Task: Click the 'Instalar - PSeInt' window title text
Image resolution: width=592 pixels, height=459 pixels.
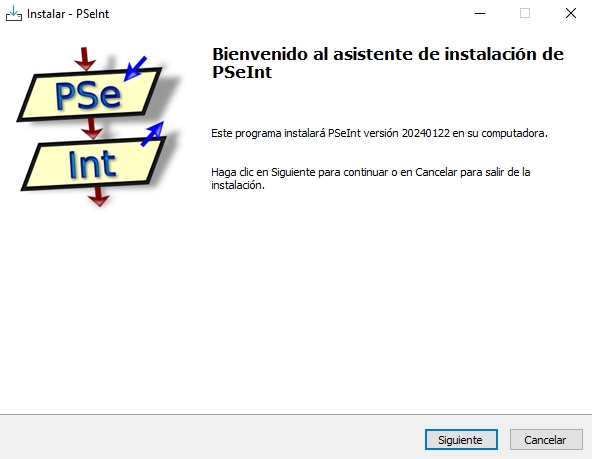Action: click(68, 14)
